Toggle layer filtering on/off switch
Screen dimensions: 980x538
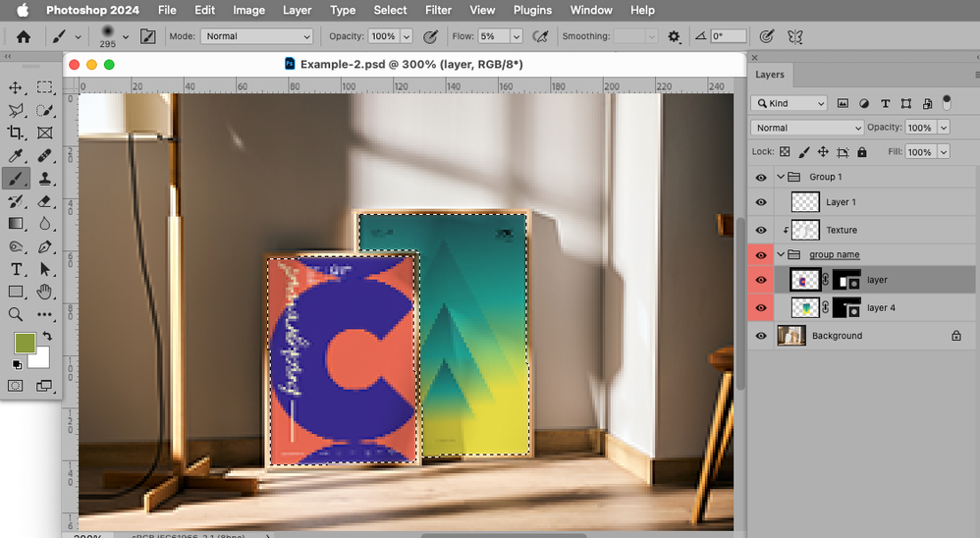pos(947,102)
